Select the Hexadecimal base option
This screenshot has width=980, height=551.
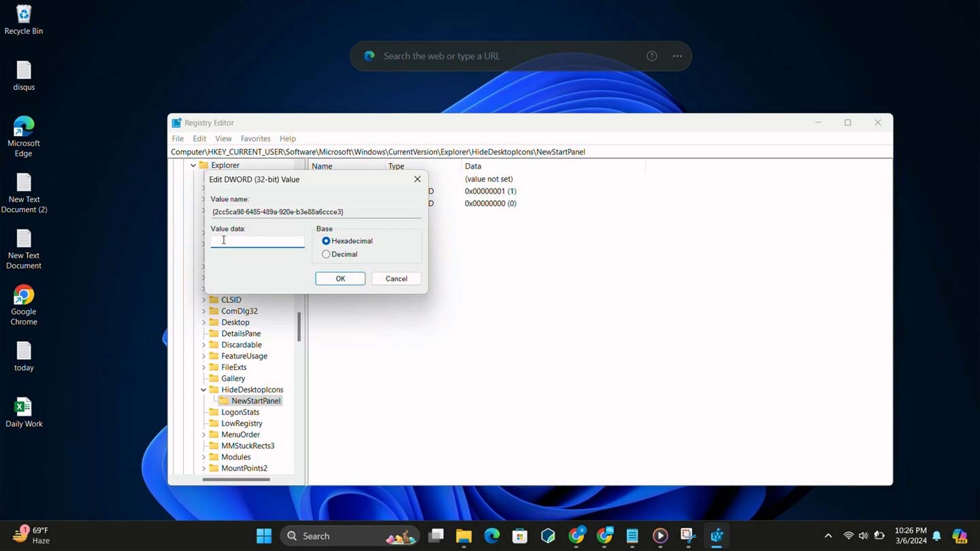326,241
